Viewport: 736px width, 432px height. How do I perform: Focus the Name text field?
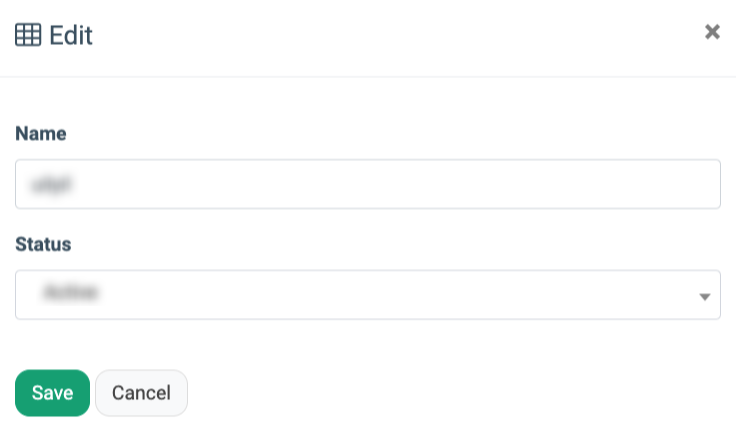(368, 184)
